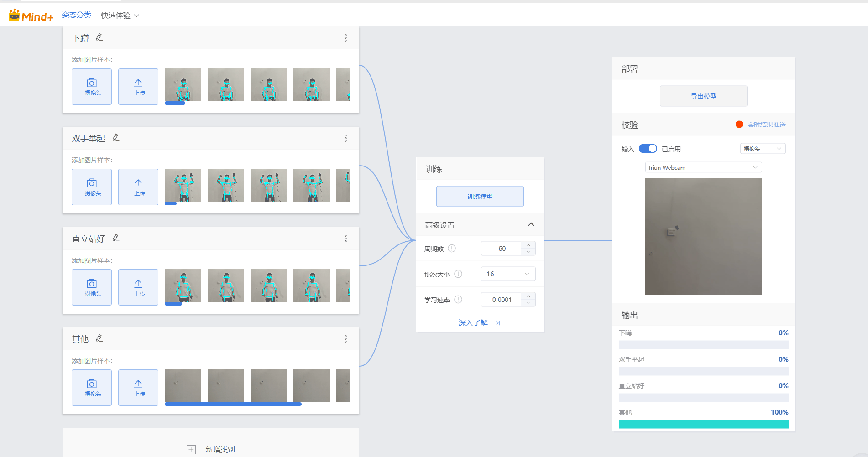Open the three-dot options for 双手举起

pyautogui.click(x=346, y=138)
